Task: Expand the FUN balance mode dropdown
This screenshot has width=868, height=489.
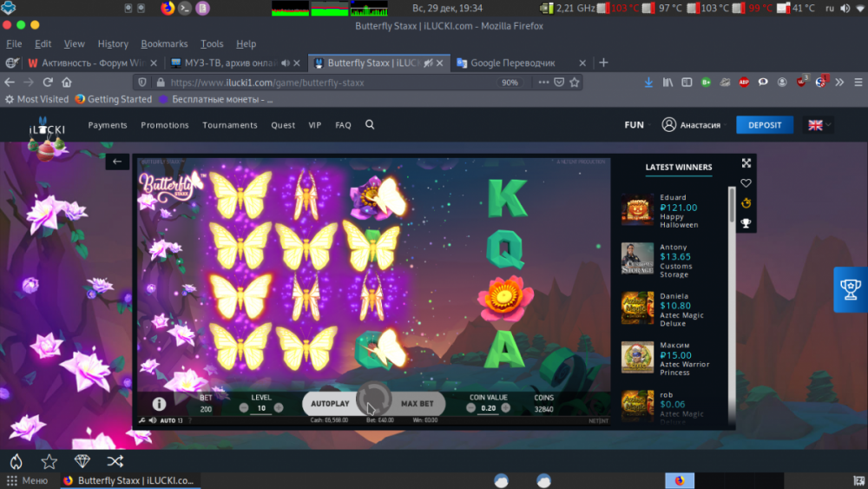Action: pos(638,125)
